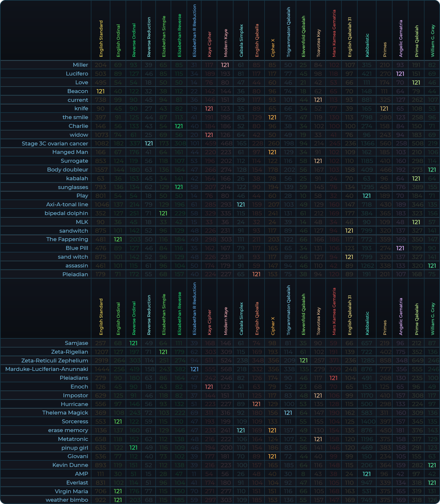Click highlighted 121 in the Pleiadians row
440x504 pixels.
(x=333, y=378)
